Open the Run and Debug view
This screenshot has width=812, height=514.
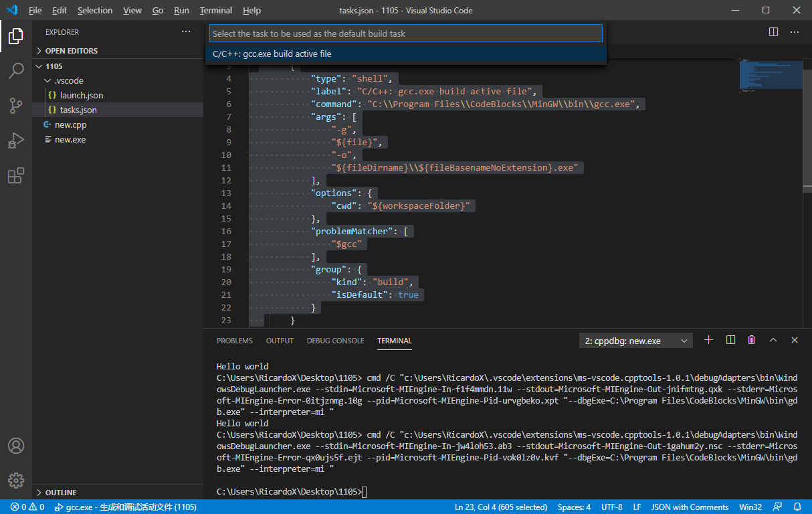pos(16,141)
